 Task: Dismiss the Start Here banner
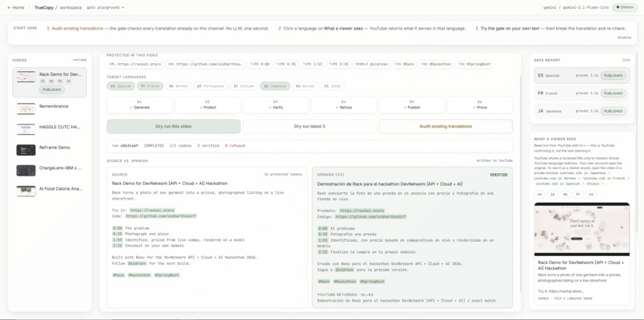coord(624,38)
